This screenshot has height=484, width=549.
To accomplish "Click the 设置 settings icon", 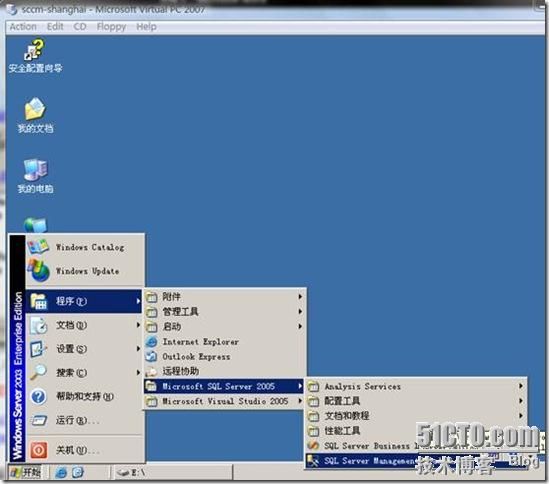I will coord(39,349).
